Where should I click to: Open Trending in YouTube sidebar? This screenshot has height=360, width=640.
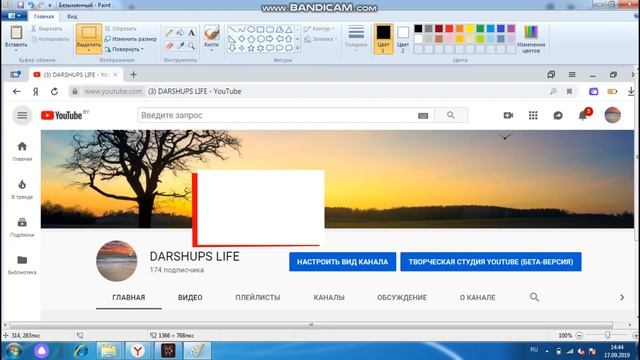(x=22, y=189)
